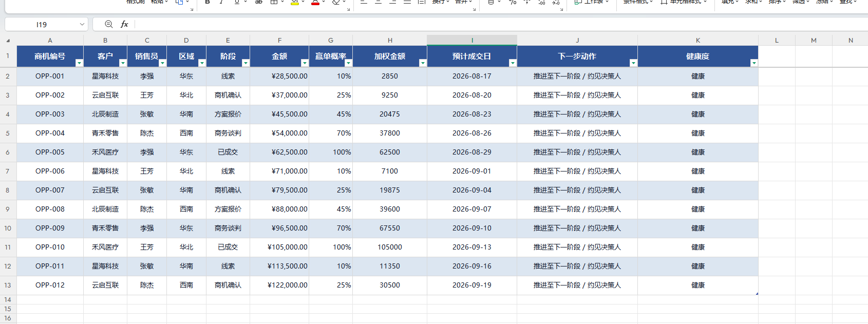Viewport: 868px width, 324px height.
Task: Select cell OPP-006
Action: (50, 171)
